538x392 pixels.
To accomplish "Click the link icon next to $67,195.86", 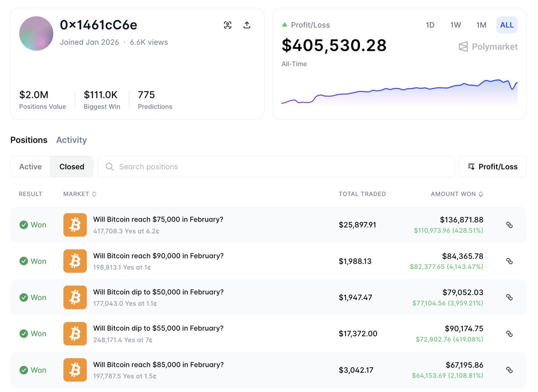I will [x=509, y=370].
